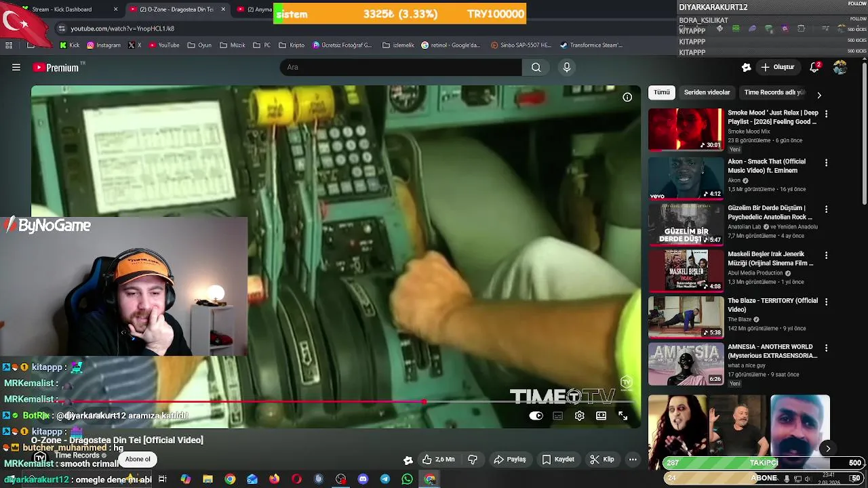Open Telegram from the taskbar

[x=385, y=479]
